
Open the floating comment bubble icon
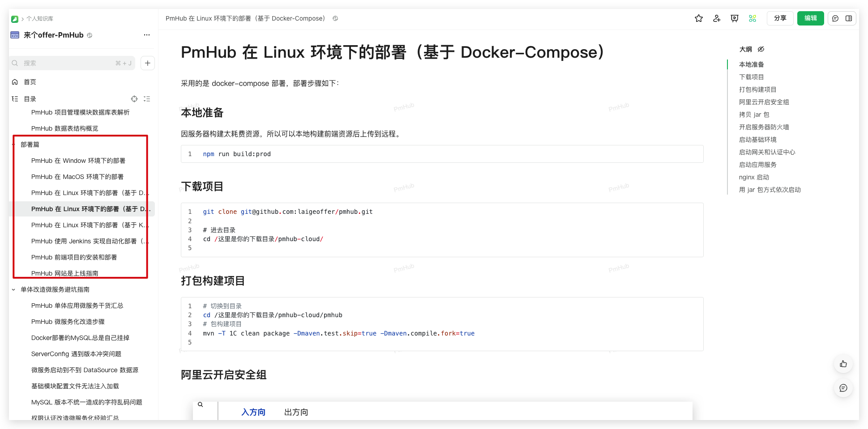coord(843,388)
